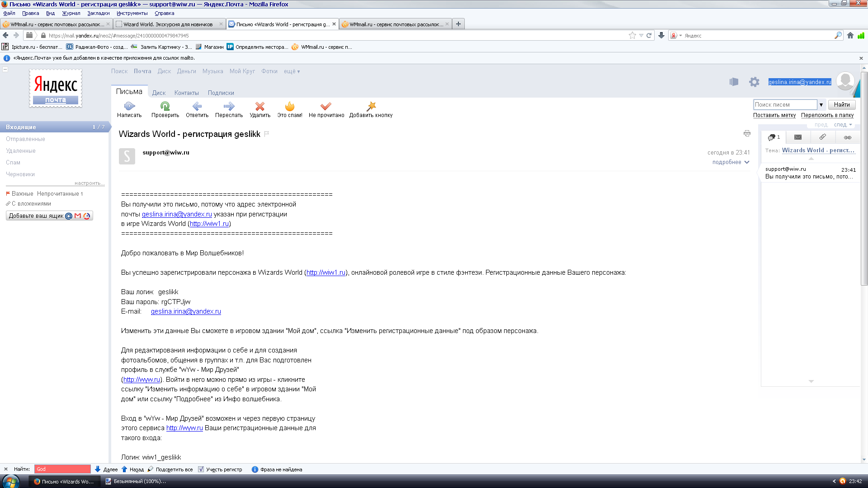Click the Ответить reply icon
This screenshot has width=868, height=488.
pos(197,106)
